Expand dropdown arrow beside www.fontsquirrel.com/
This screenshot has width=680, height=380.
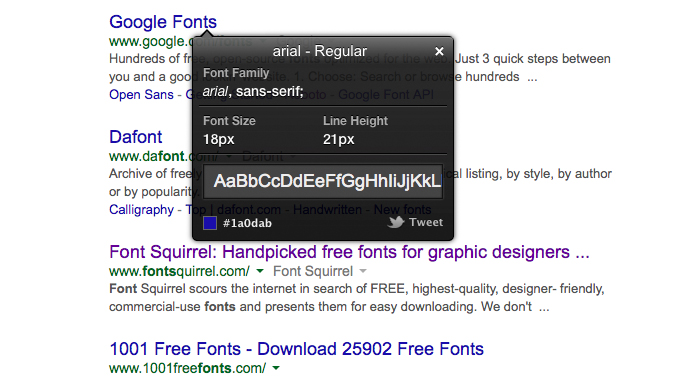[x=260, y=271]
